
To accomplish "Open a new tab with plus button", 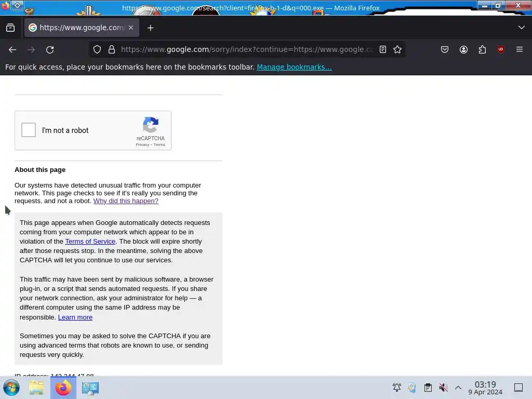I will tap(150, 28).
